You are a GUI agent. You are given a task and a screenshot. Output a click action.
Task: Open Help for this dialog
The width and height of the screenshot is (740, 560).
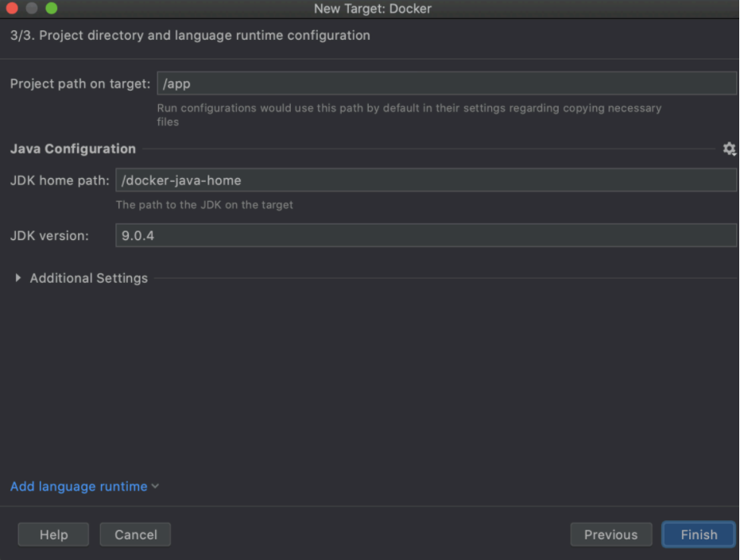click(x=53, y=535)
